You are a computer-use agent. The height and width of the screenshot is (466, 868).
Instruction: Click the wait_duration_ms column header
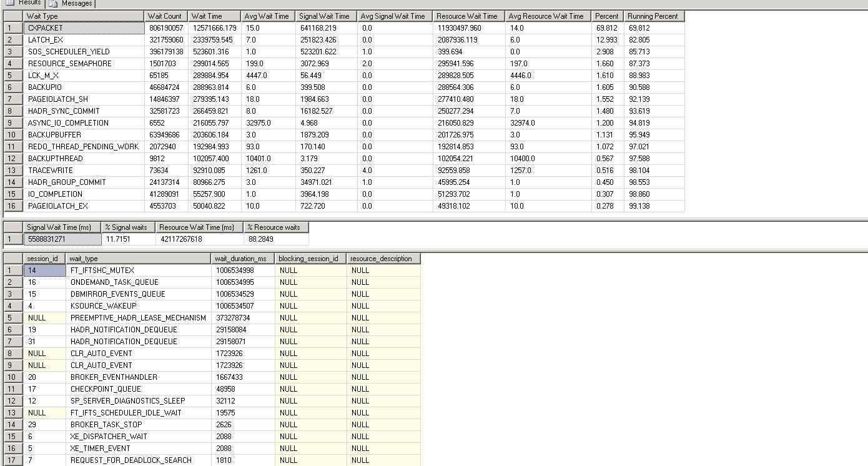point(243,259)
